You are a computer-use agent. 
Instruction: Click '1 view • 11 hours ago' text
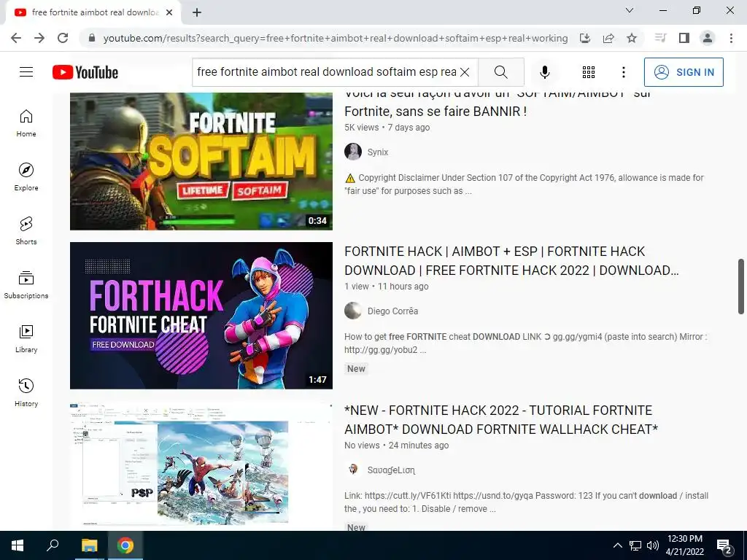coord(387,287)
